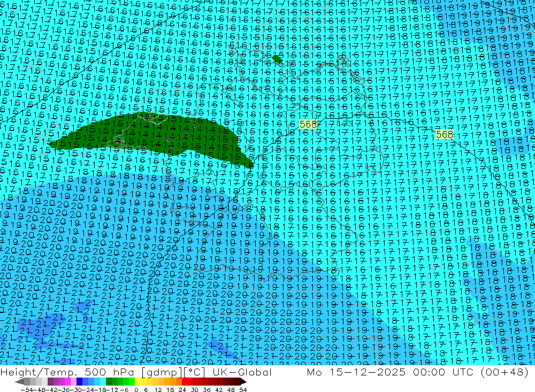Viewport: 535px width, 392px height.
Task: Pick the yellow swatch on the color bar
Action: point(138,381)
